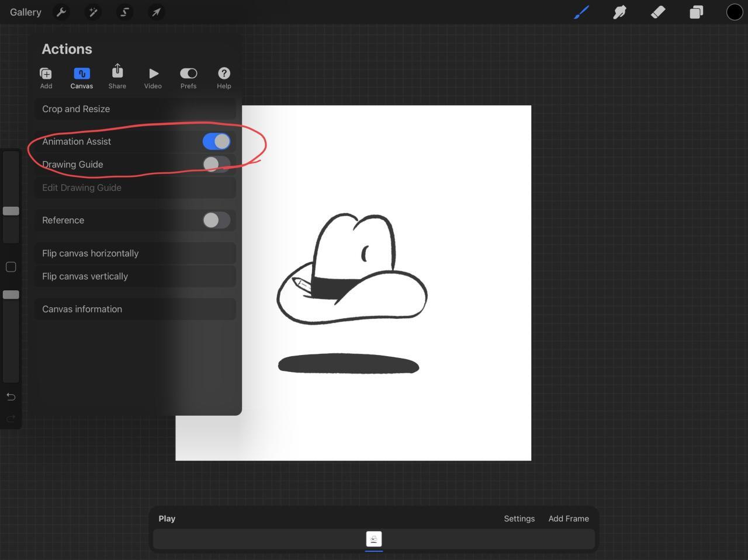Image resolution: width=748 pixels, height=560 pixels.
Task: Open the Actions wrench menu
Action: (x=61, y=12)
